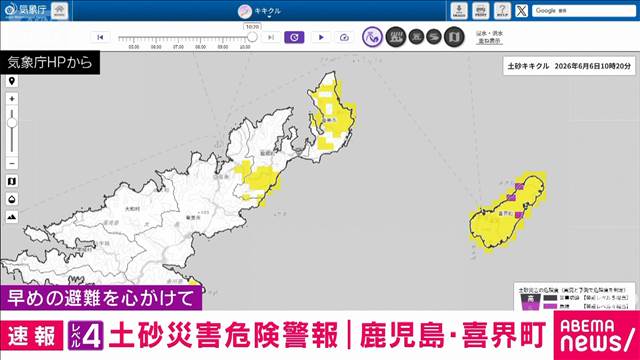640x360 pixels.
Task: Zoom in with the plus button
Action: coord(12,99)
